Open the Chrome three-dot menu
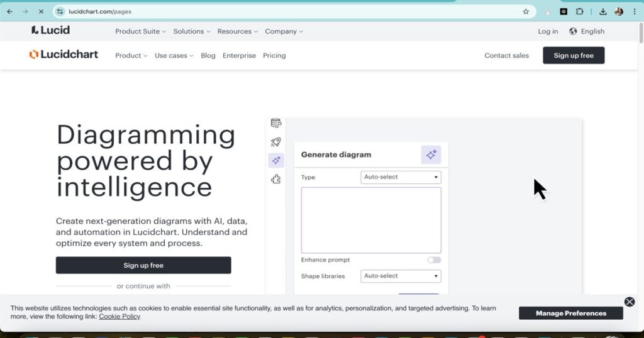Viewport: 644px width, 338px height. pos(635,11)
